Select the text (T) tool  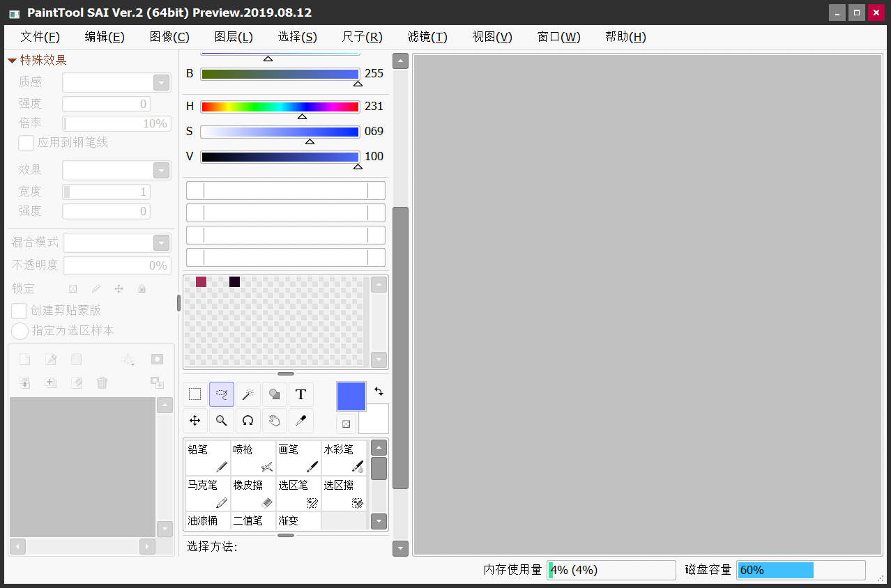[301, 394]
